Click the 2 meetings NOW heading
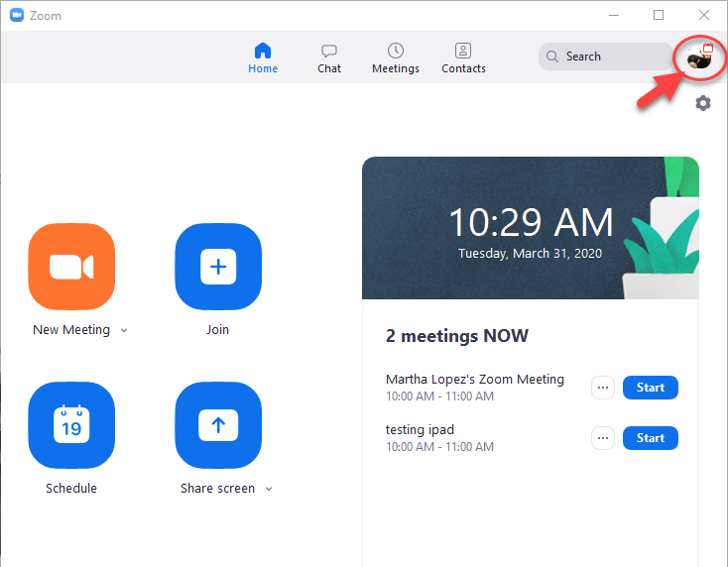This screenshot has width=728, height=567. (x=457, y=335)
